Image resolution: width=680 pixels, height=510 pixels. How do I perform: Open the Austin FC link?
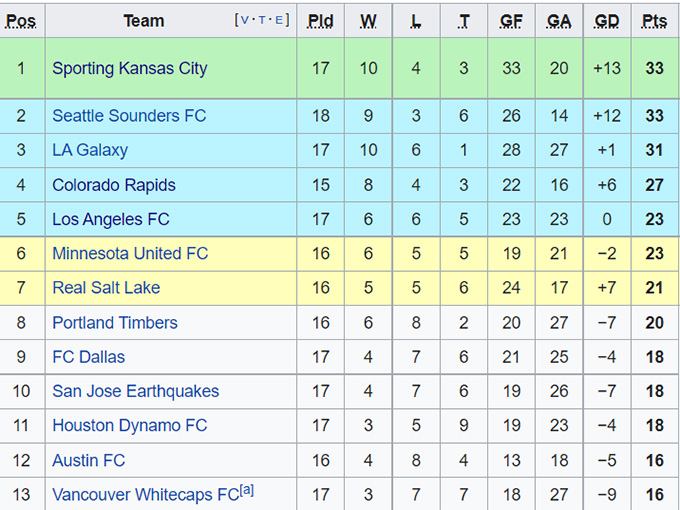coord(88,460)
